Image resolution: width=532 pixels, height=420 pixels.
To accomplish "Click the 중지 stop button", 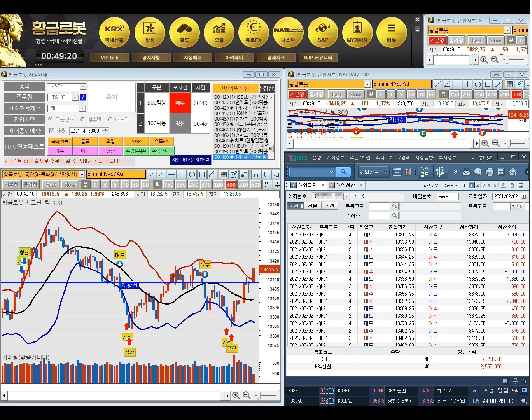I will pyautogui.click(x=111, y=97).
